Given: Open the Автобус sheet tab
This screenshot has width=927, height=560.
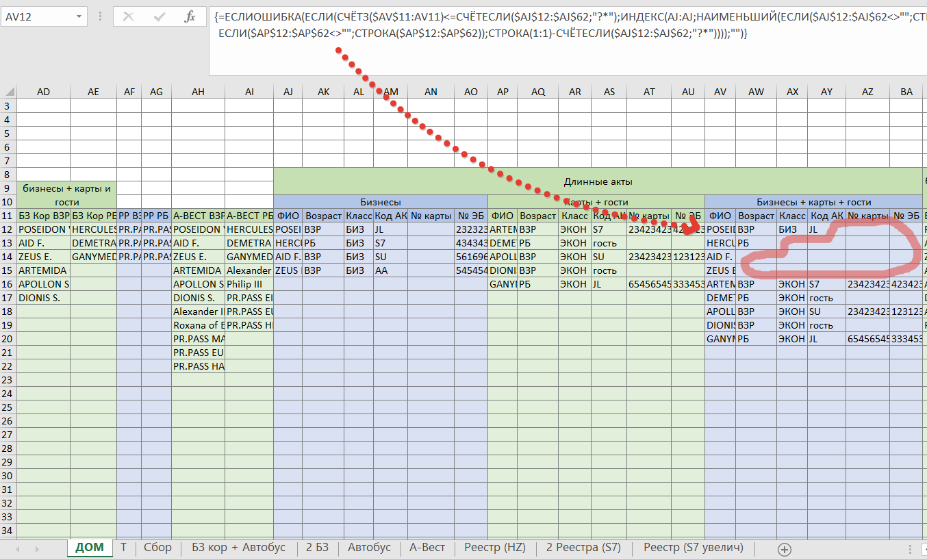Looking at the screenshot, I should click(x=369, y=548).
